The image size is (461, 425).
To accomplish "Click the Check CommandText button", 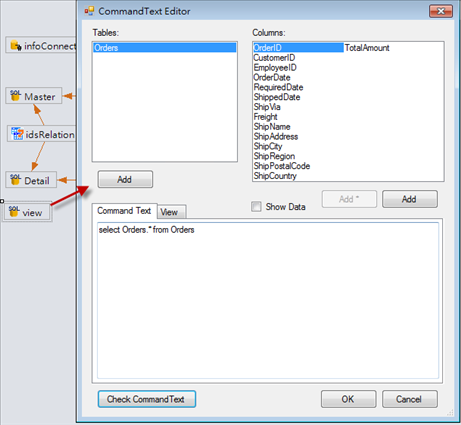I will (x=147, y=399).
